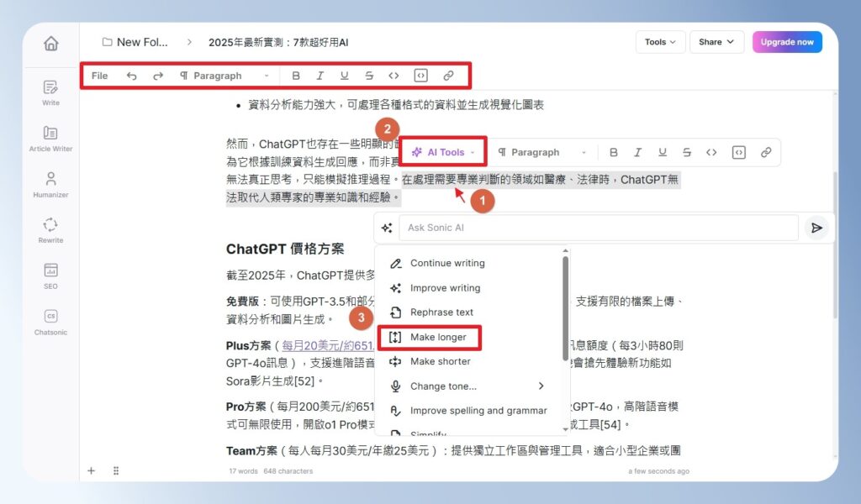Open the Rewrite tool in sidebar
The width and height of the screenshot is (861, 504).
(50, 230)
